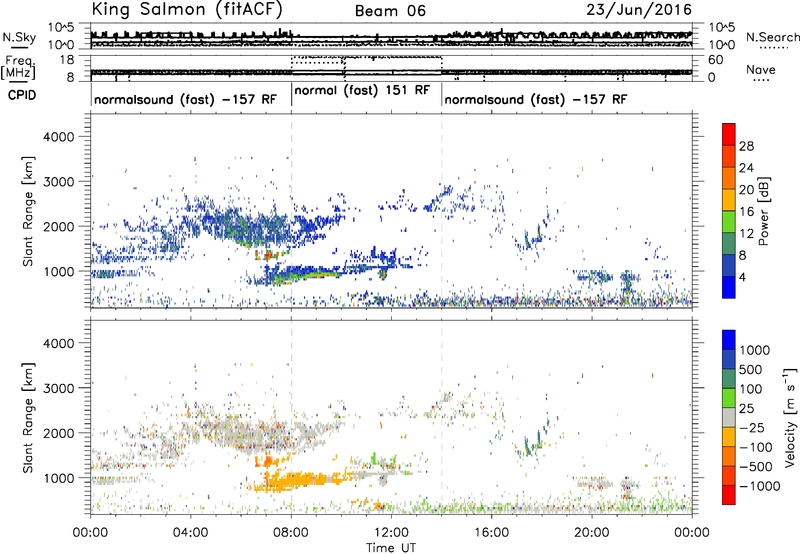
Task: Click the '1000' velocity colorbar tick
Action: point(755,350)
